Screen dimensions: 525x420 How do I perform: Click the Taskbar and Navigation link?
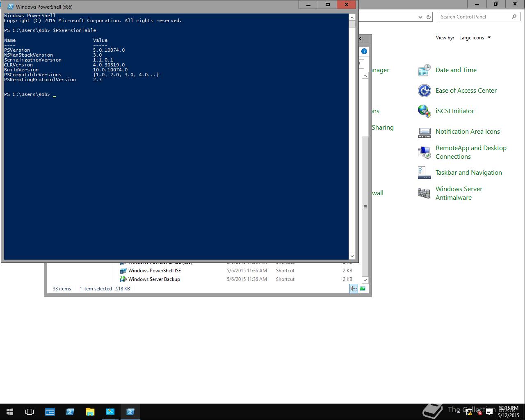click(469, 173)
